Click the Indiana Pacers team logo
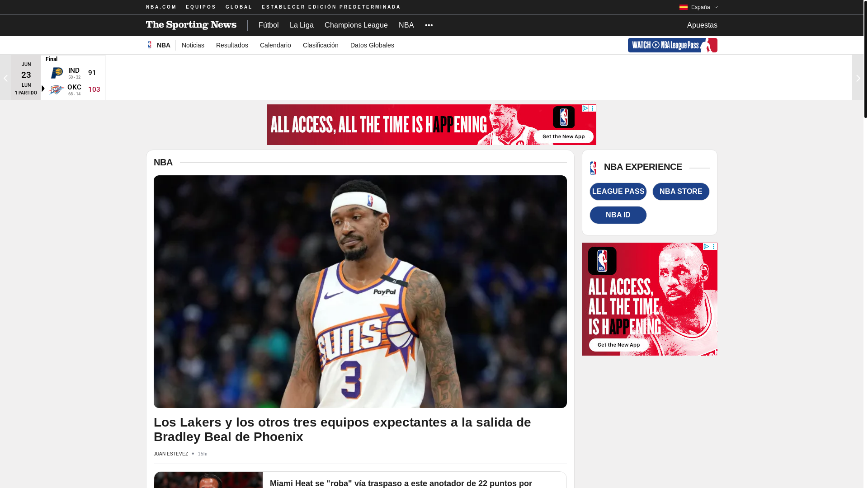 coord(57,73)
